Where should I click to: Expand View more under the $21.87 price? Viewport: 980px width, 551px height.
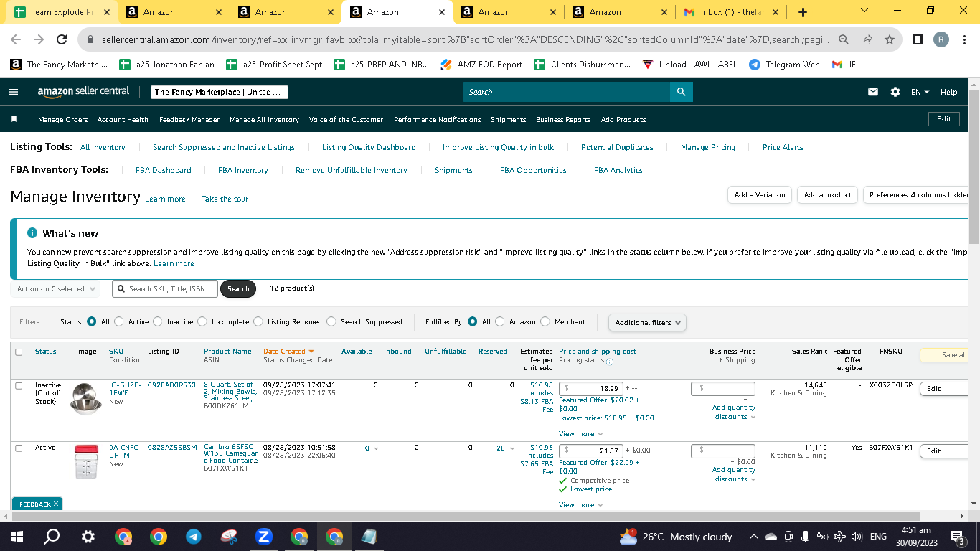pos(580,505)
